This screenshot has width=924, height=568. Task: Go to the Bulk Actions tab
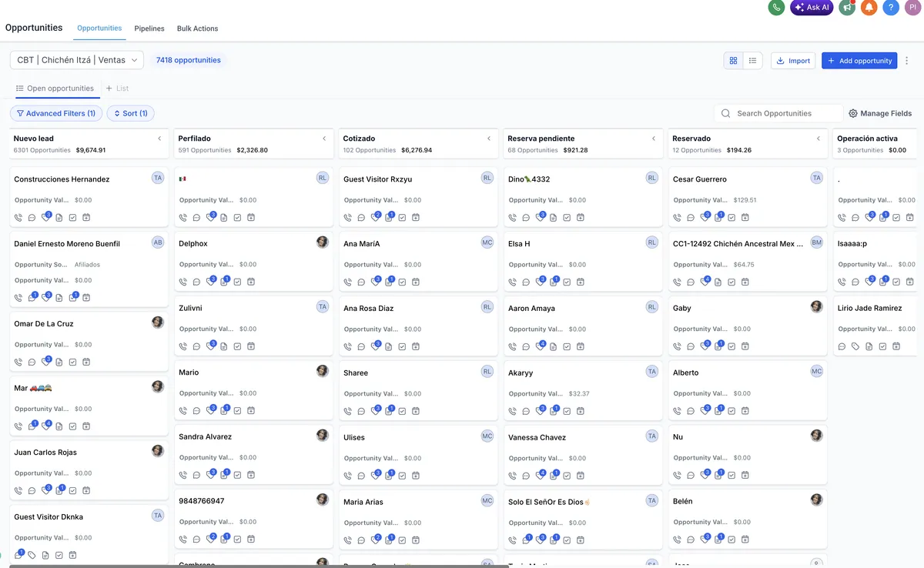[197, 28]
